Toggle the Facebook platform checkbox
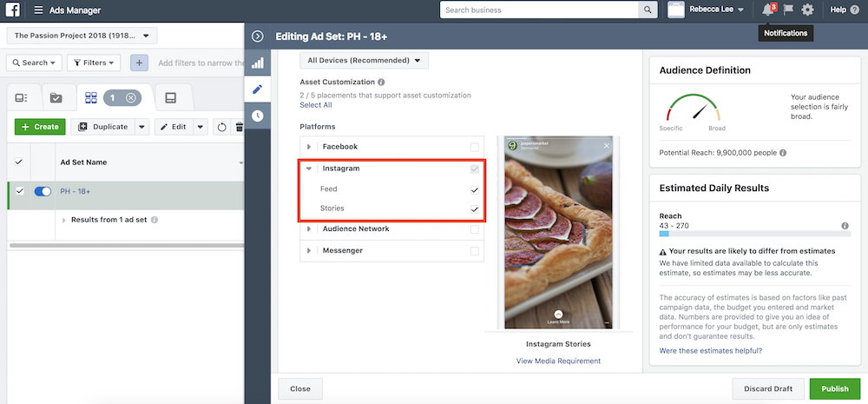868x404 pixels. [475, 147]
